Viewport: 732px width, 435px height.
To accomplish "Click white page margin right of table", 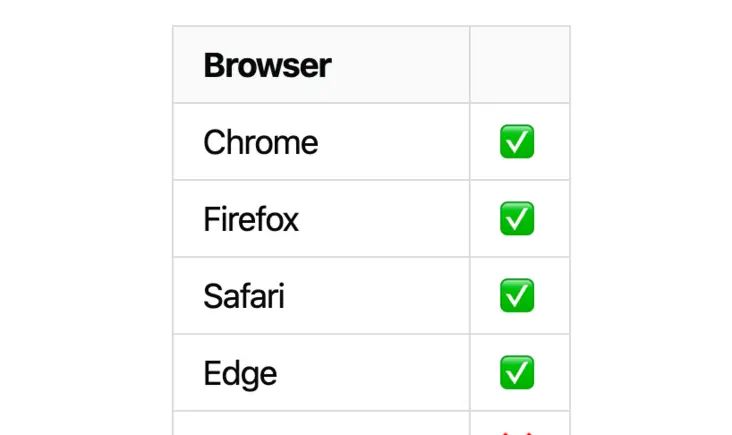I will pos(650,220).
